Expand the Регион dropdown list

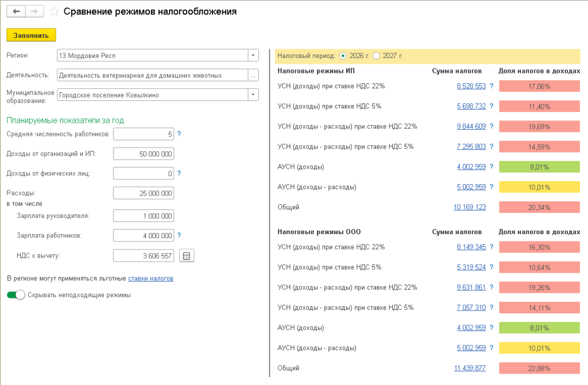253,56
